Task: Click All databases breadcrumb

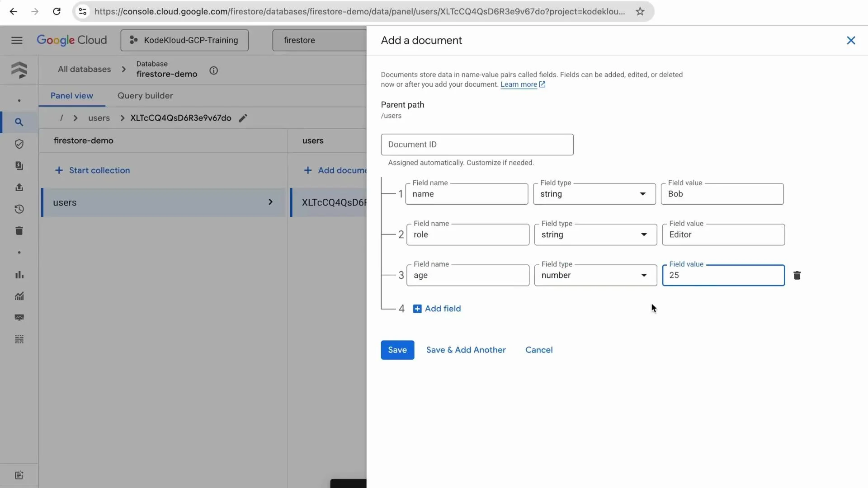Action: (x=84, y=69)
